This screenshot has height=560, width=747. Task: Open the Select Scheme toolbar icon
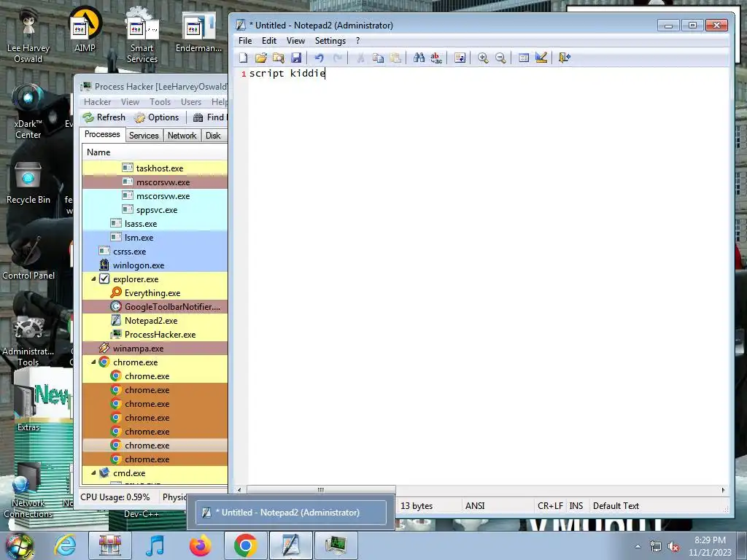point(524,58)
